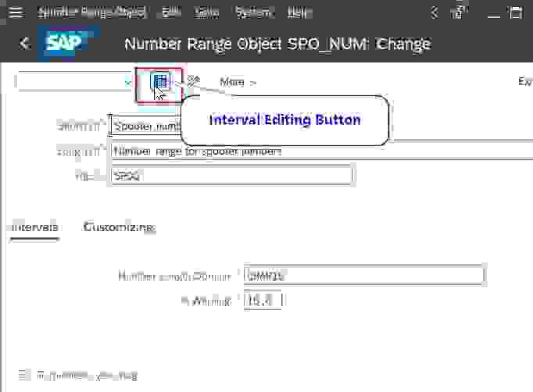Screen dimensions: 533x392
Task: Click the Number length domain field
Action: point(363,276)
